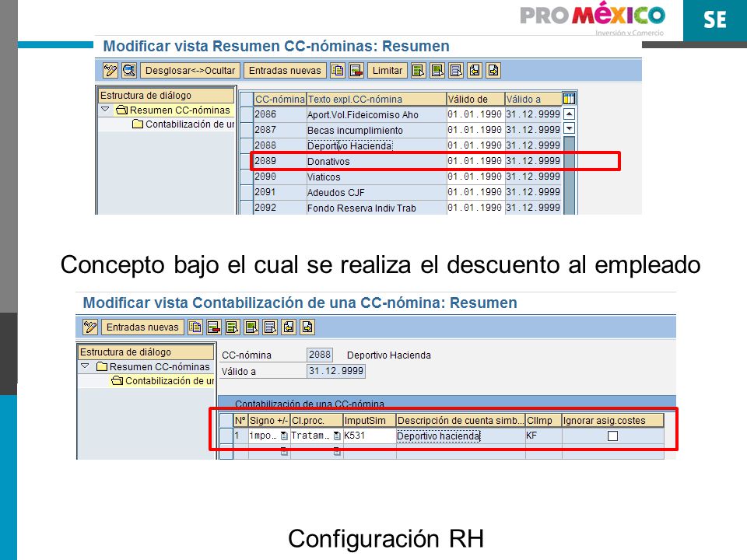The image size is (747, 560).
Task: Click the Select All icon right of Limitar
Action: (x=419, y=71)
